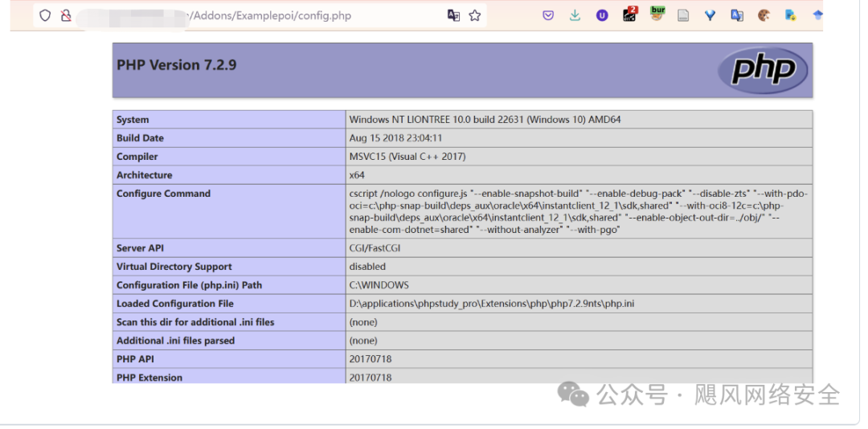Click the extension icon with red 2 badge
The width and height of the screenshot is (868, 429).
[x=630, y=14]
